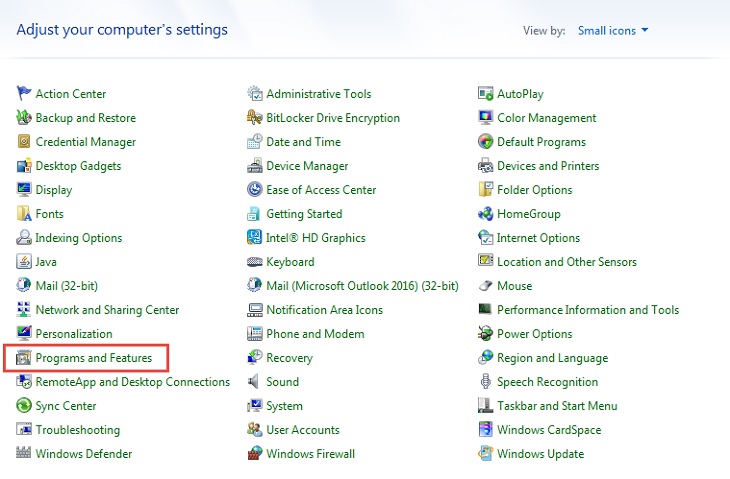
Task: Click the Desktop Gadgets icon
Action: pos(24,166)
